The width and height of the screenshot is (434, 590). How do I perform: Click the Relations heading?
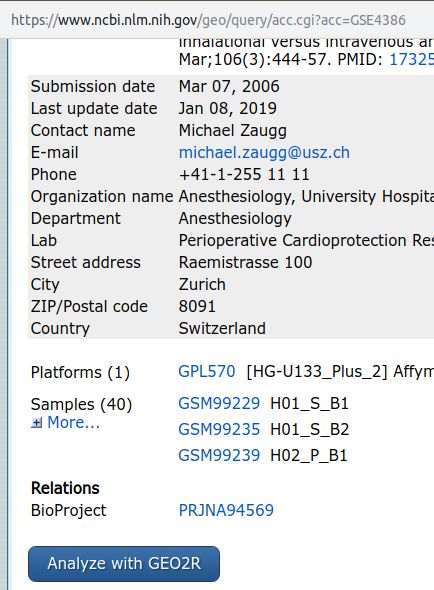[x=65, y=488]
